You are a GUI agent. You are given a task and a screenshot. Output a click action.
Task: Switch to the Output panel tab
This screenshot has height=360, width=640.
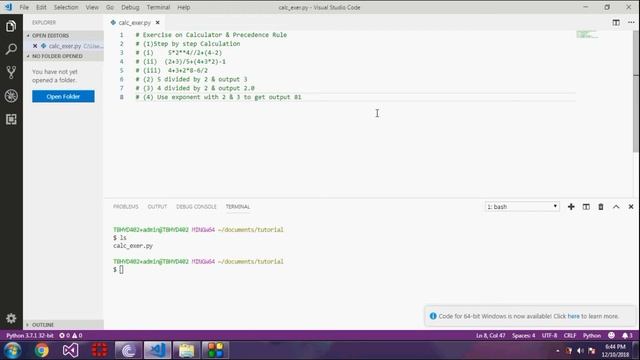click(x=157, y=207)
